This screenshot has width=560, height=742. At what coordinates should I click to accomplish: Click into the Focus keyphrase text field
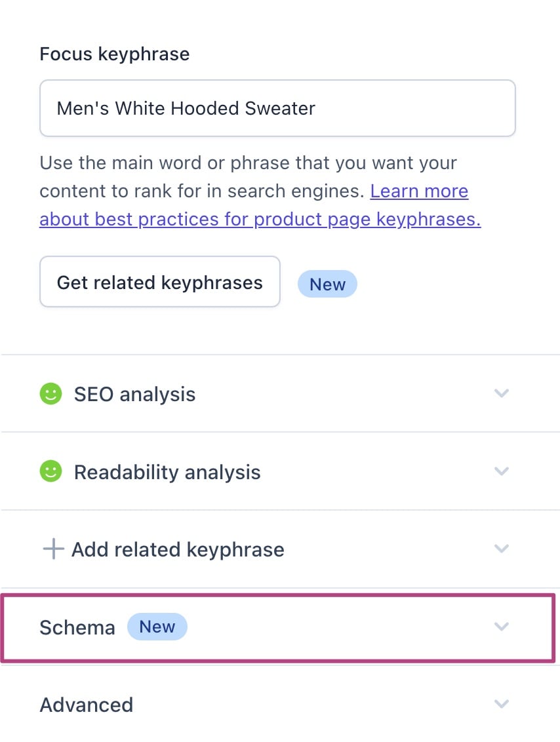coord(277,108)
